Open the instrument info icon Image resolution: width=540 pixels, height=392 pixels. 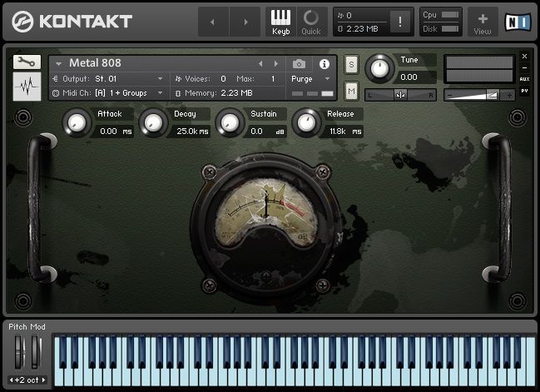coord(324,63)
